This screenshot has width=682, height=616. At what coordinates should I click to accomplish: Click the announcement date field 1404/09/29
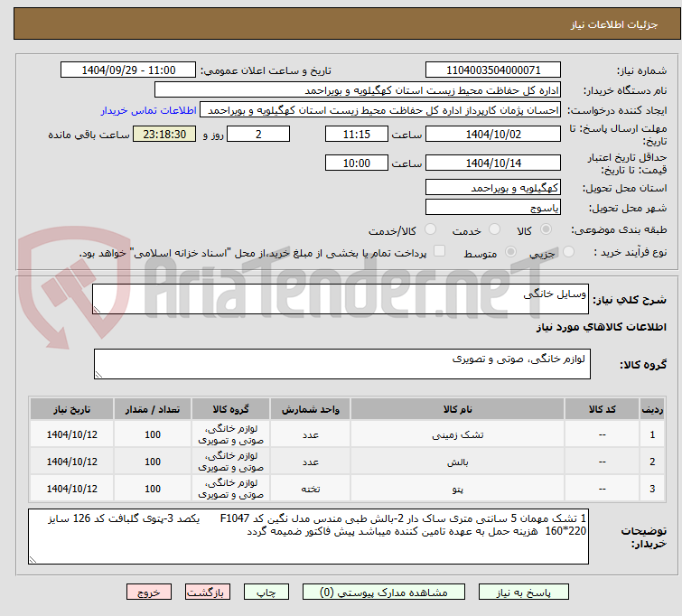128,70
